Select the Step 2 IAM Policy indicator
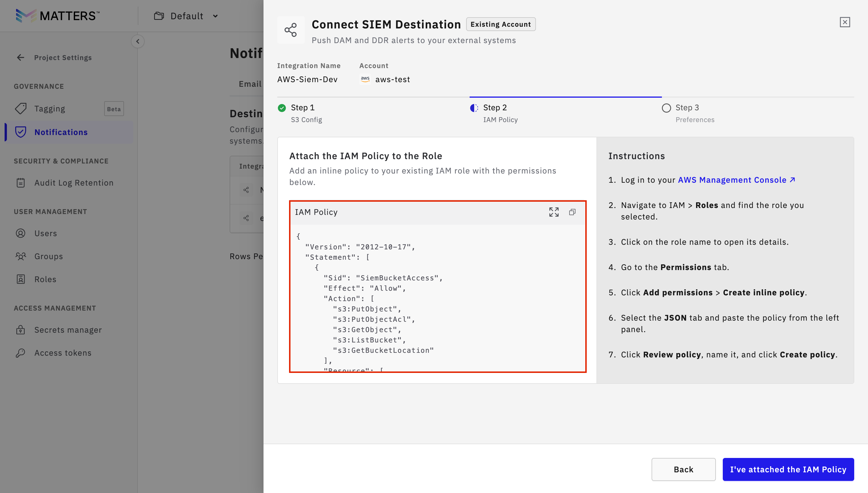This screenshot has width=868, height=493. [x=474, y=108]
